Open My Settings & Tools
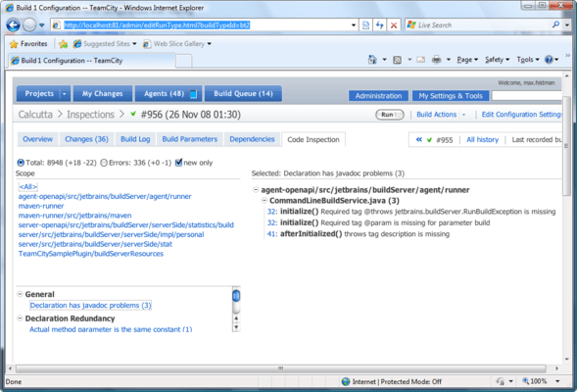Viewport: 577px width, 392px height. click(451, 96)
